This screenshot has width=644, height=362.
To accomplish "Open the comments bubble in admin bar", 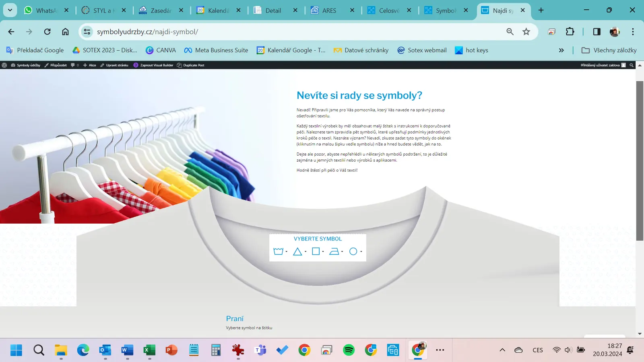I will [74, 65].
